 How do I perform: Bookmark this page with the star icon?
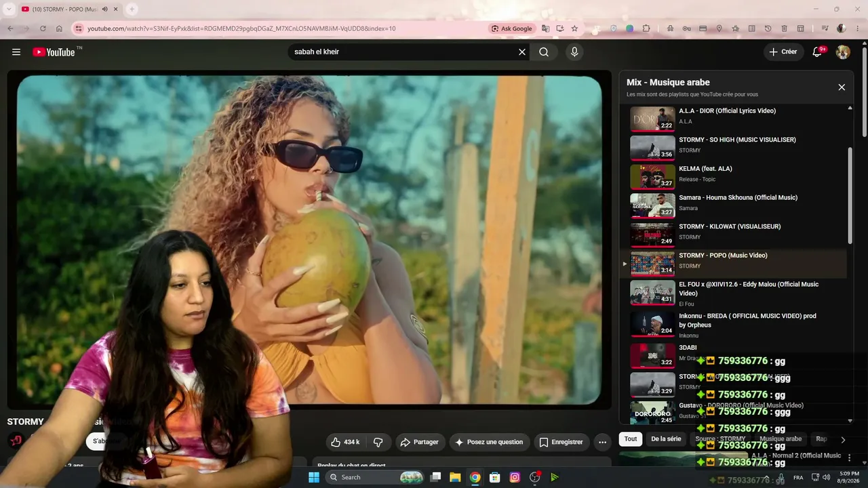575,28
